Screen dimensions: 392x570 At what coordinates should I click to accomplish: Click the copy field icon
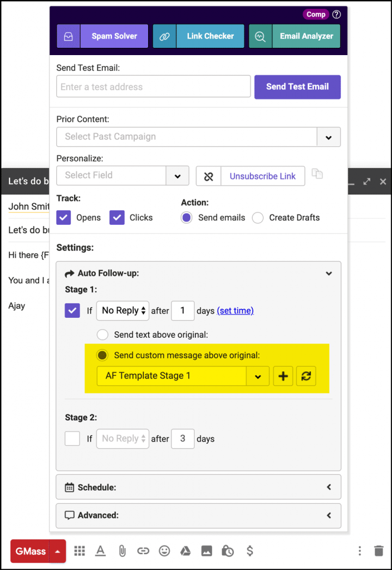317,174
